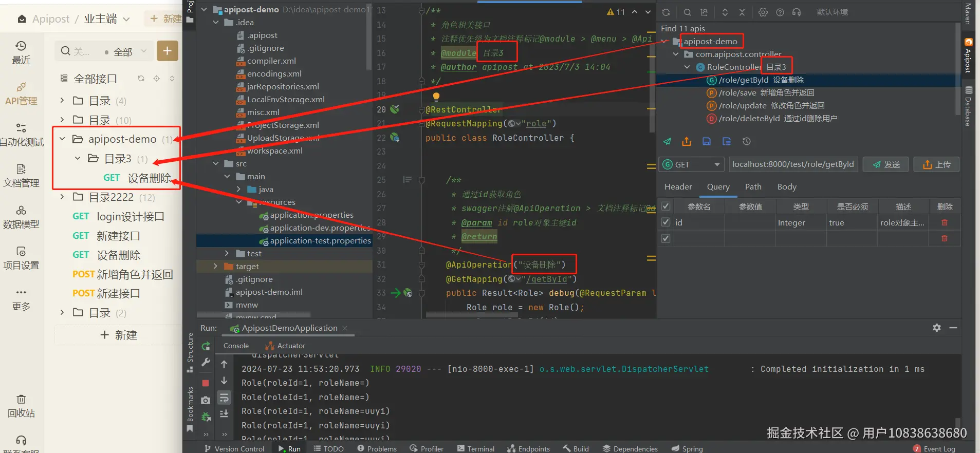Switch to the Body tab
The image size is (980, 453).
pyautogui.click(x=787, y=187)
